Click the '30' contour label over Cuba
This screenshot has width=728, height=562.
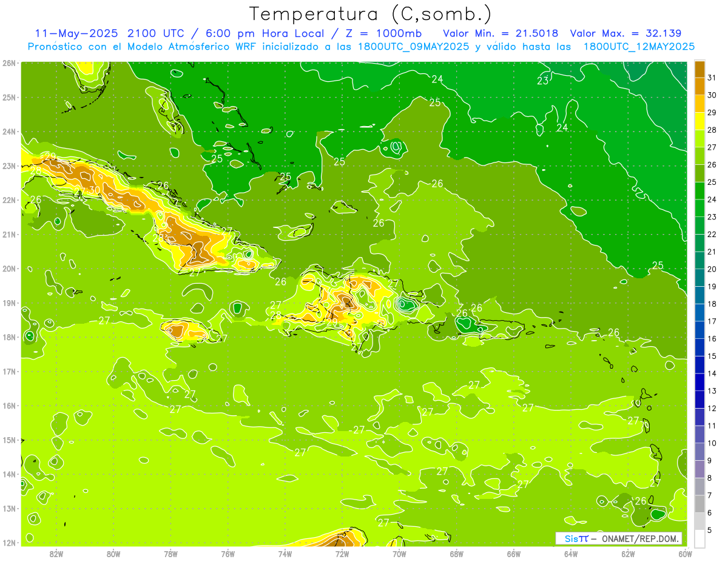coord(94,190)
